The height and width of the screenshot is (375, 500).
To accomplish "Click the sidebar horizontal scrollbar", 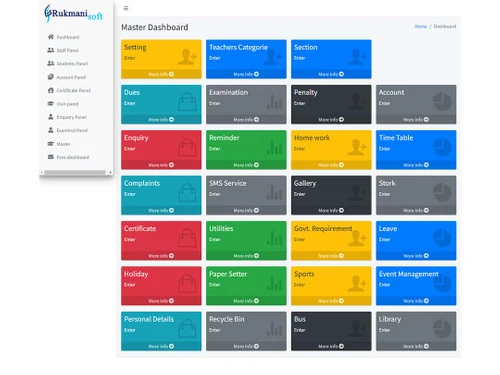I will click(x=75, y=172).
